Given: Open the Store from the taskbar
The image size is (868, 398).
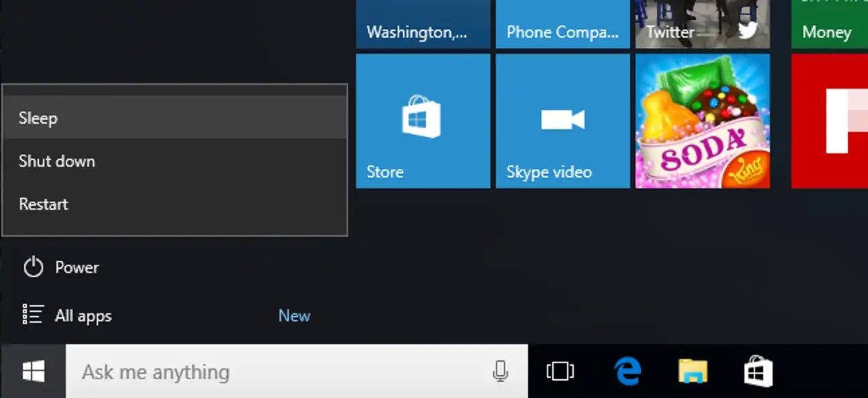Looking at the screenshot, I should pyautogui.click(x=758, y=370).
